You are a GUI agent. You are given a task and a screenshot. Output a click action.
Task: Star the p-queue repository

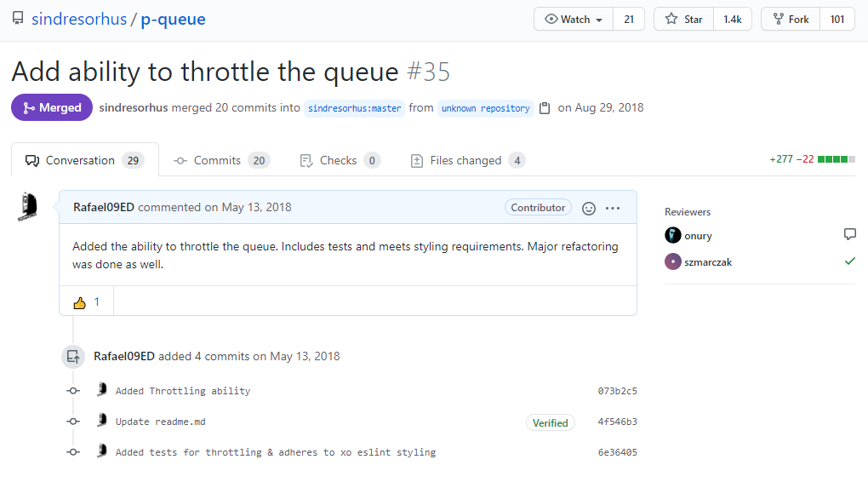coord(683,20)
